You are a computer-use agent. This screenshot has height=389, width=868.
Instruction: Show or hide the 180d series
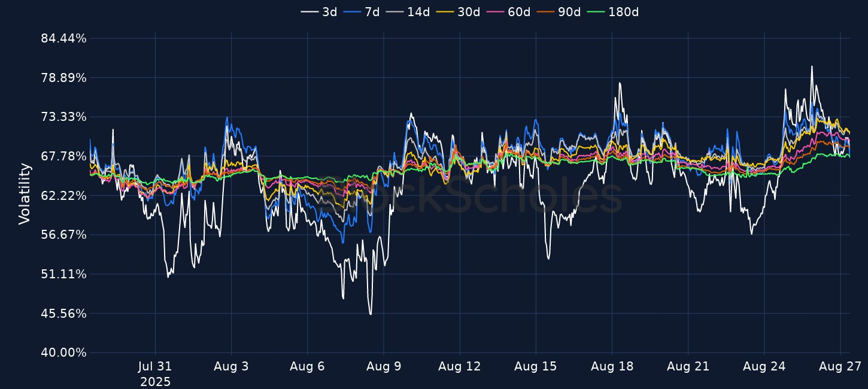[612, 12]
